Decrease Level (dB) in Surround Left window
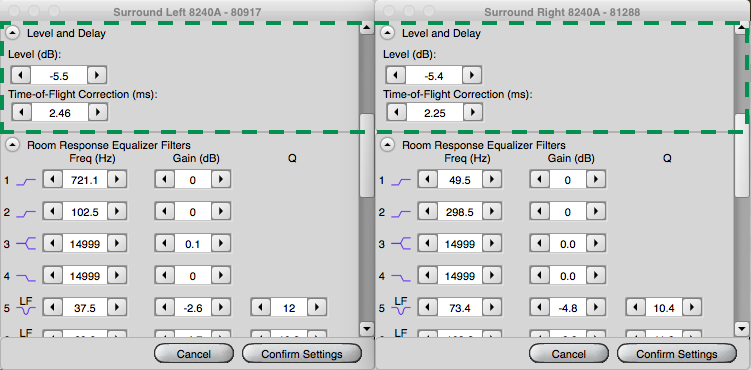This screenshot has height=370, width=751. (21, 75)
